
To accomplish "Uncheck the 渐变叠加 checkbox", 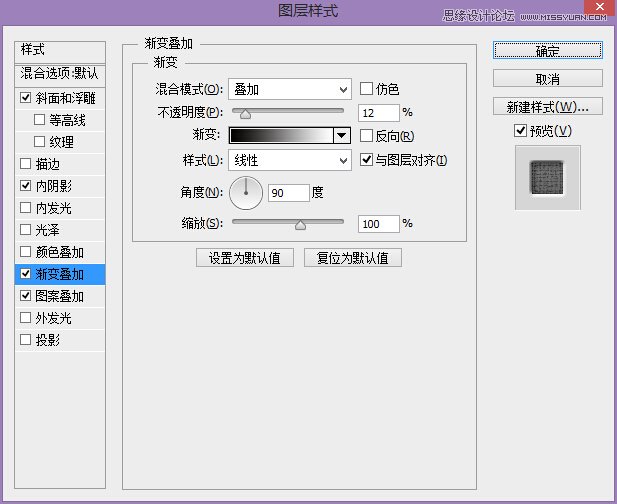I will point(26,274).
